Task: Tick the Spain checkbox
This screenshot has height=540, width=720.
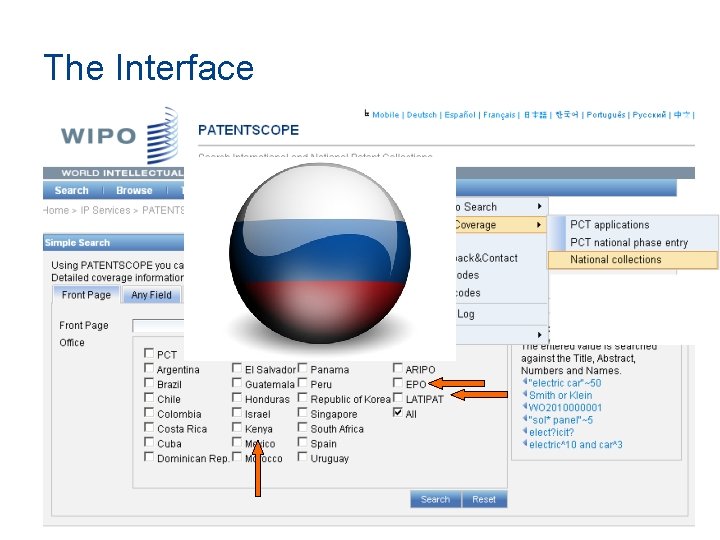Action: [303, 442]
